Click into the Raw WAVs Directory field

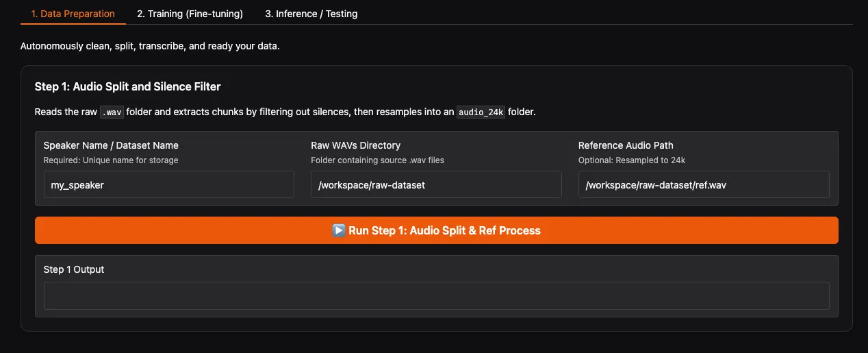(x=435, y=185)
